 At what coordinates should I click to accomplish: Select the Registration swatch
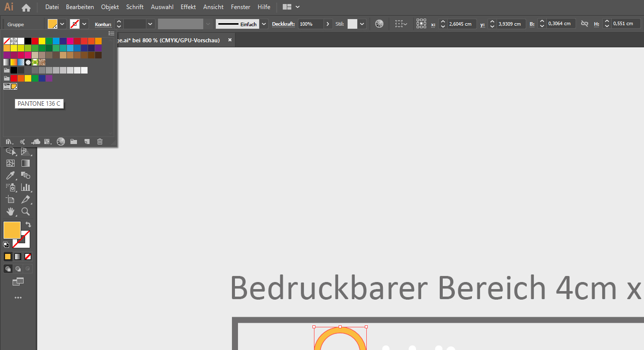click(x=14, y=41)
